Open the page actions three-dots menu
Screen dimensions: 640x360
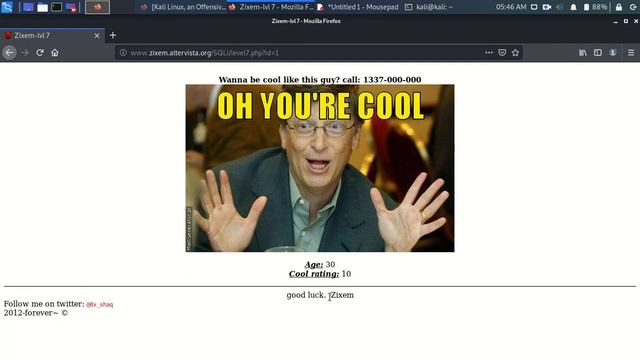coord(489,53)
